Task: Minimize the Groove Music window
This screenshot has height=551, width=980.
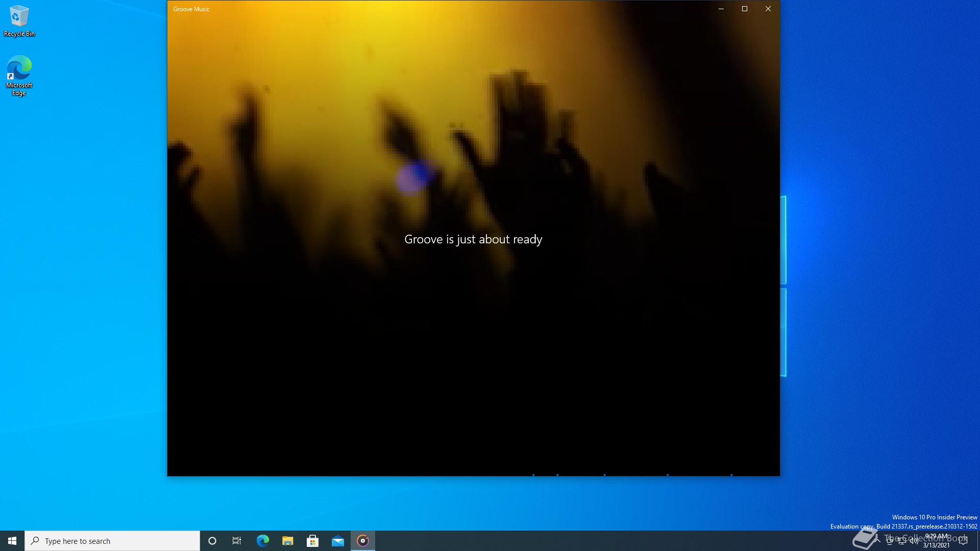Action: 721,9
